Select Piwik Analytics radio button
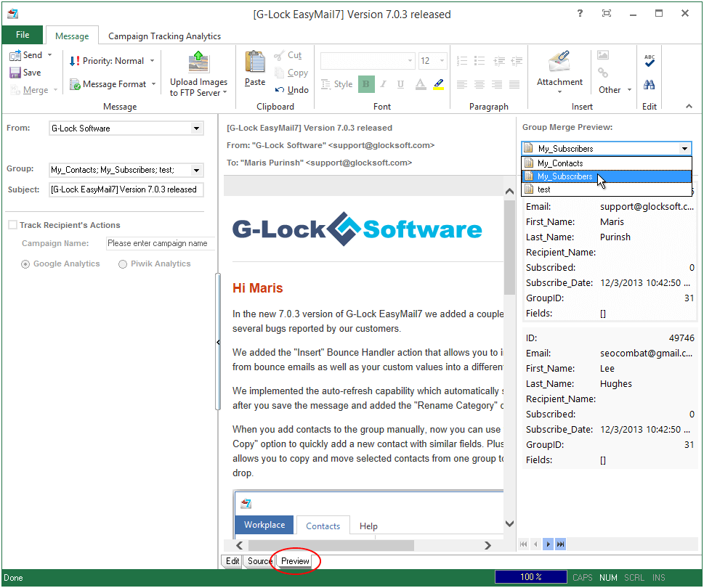 (x=123, y=264)
